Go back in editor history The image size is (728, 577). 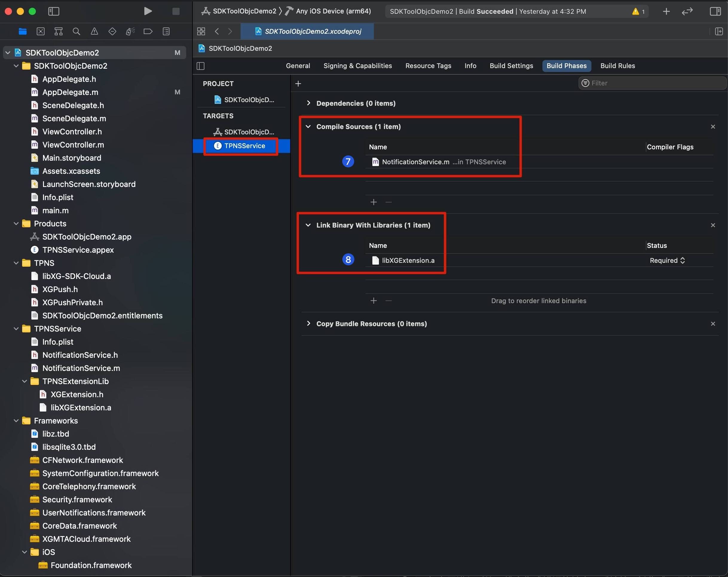click(x=217, y=31)
